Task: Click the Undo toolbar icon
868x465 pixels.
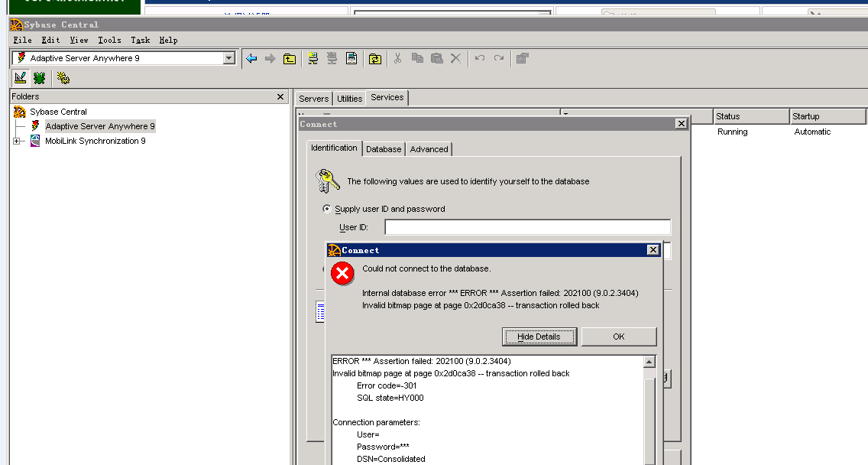Action: (x=479, y=58)
